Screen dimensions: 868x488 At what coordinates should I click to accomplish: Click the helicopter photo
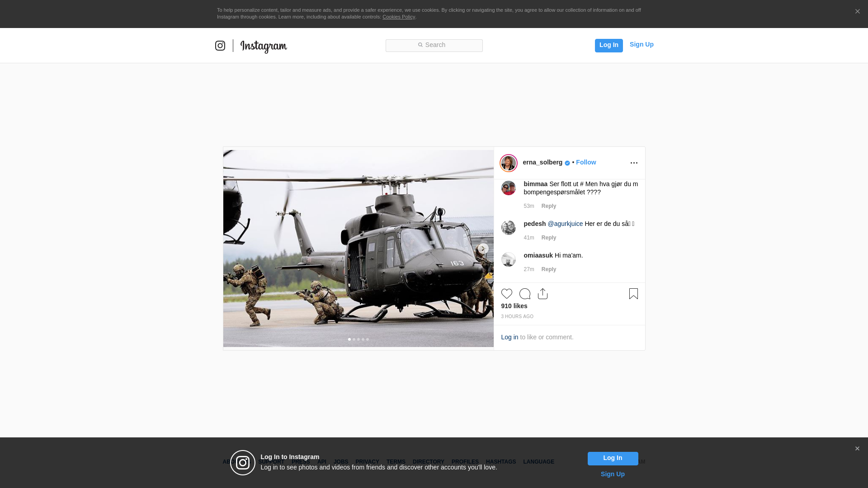coord(359,249)
